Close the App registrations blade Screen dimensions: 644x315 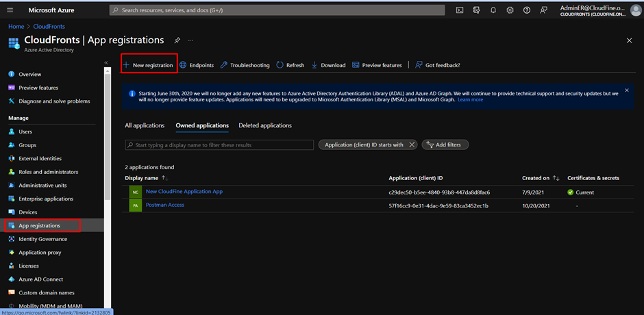(x=629, y=40)
